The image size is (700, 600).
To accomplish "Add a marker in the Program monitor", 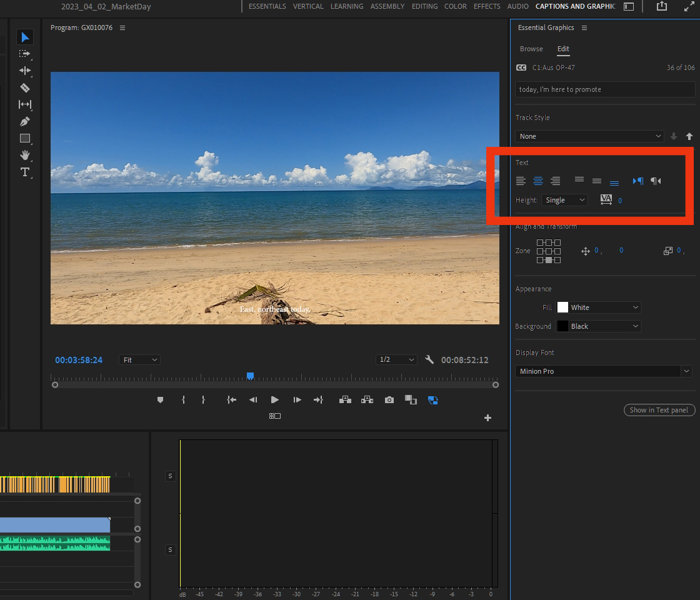I will 160,400.
